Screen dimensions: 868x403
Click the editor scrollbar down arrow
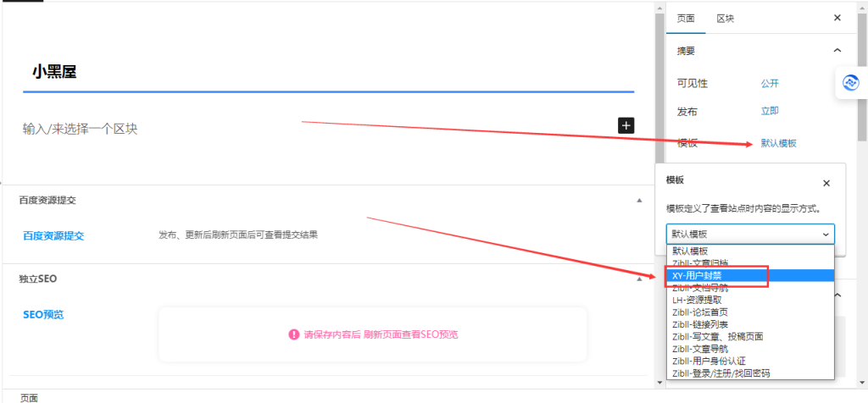(x=659, y=382)
